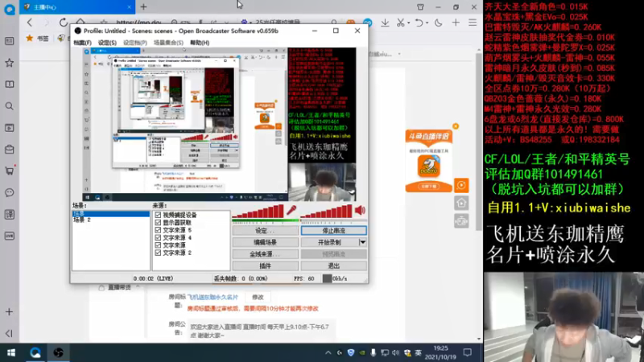The height and width of the screenshot is (362, 644).
Task: Adjust the desktop audio volume bars in OBS
Action: pyautogui.click(x=327, y=212)
